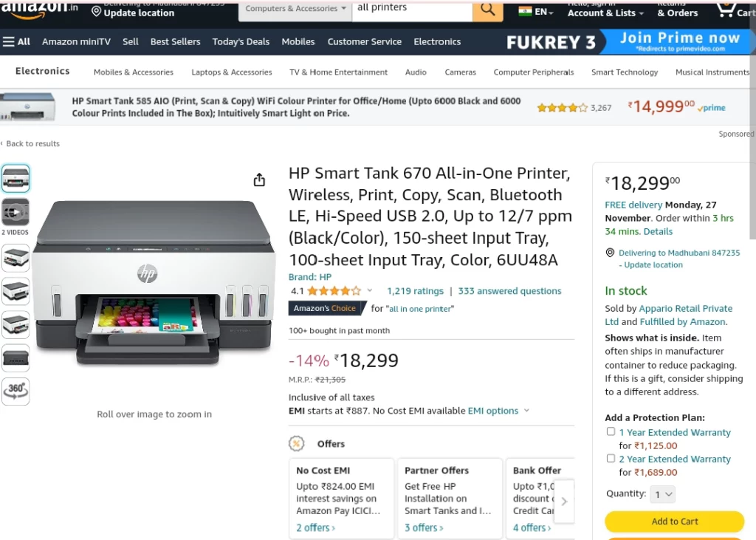
Task: Open the rating breakdown chevron next to stars
Action: click(x=370, y=290)
